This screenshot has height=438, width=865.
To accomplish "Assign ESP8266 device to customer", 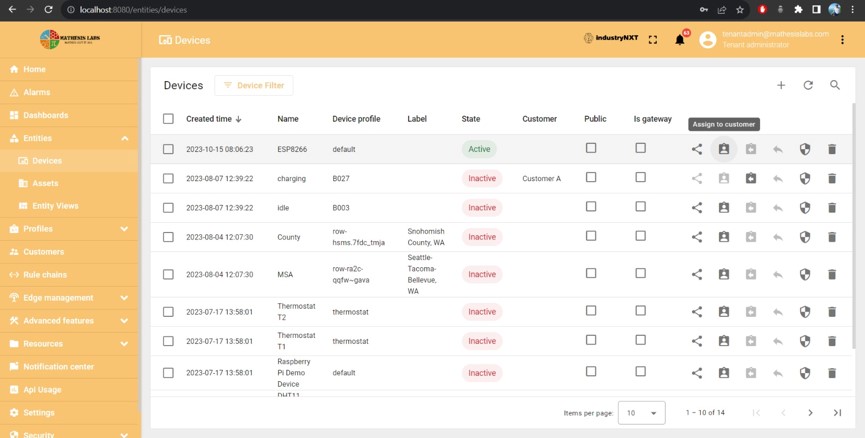I will tap(724, 149).
